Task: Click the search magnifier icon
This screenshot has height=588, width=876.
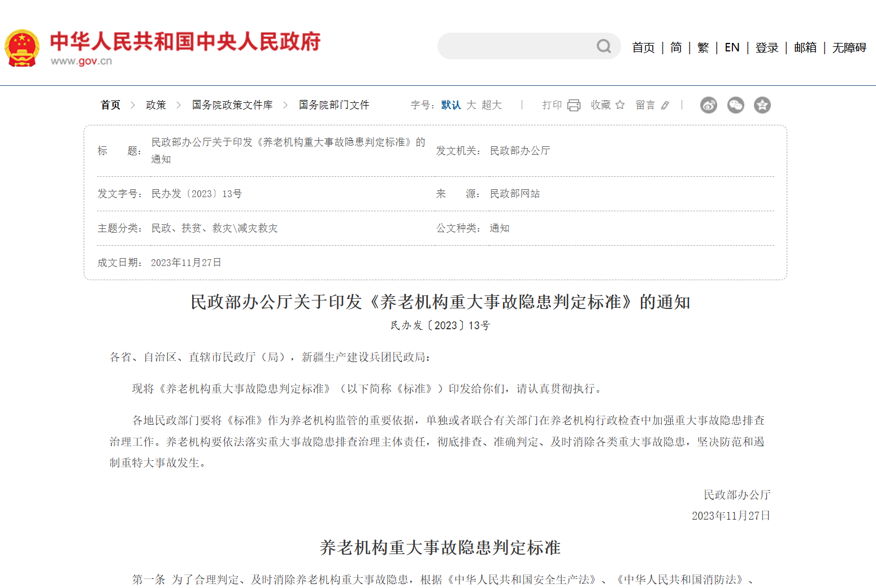Action: click(x=604, y=46)
